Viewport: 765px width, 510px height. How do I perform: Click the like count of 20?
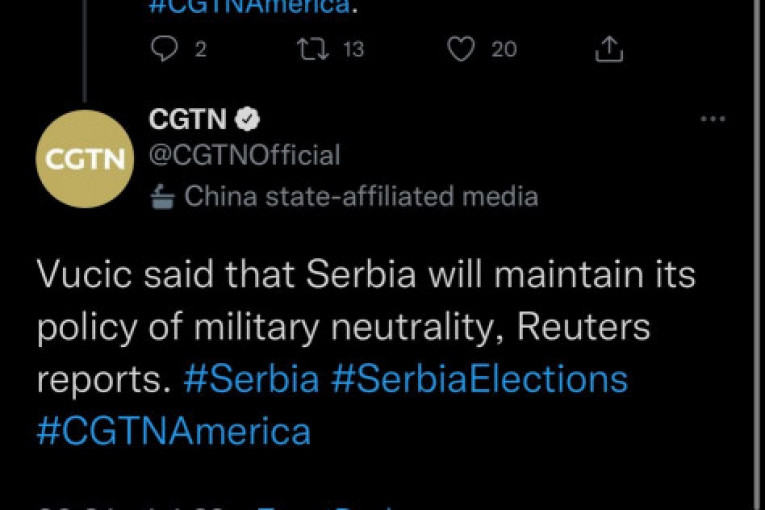(504, 49)
